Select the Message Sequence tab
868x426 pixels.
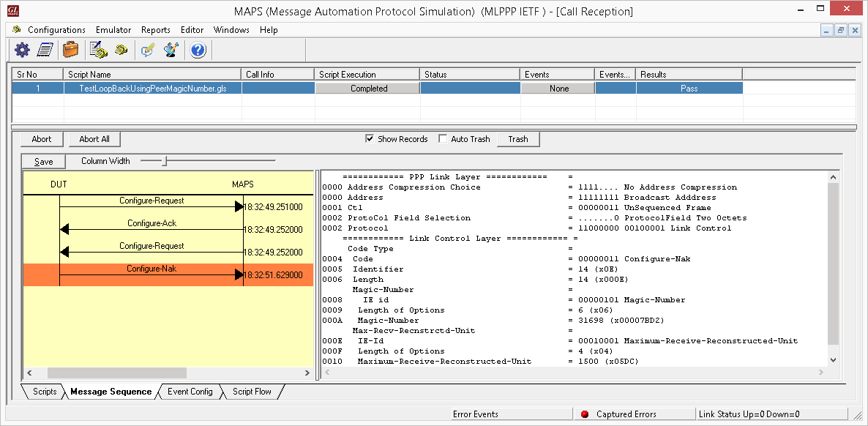click(x=111, y=392)
